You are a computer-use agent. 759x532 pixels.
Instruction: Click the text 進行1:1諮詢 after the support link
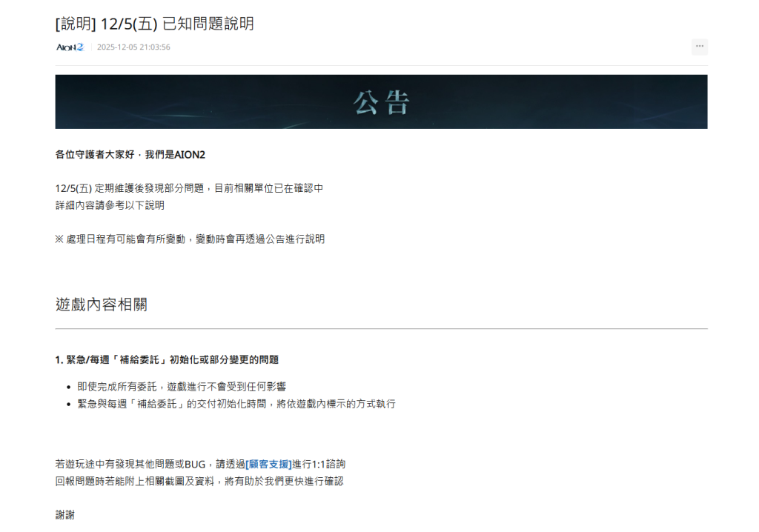click(319, 464)
